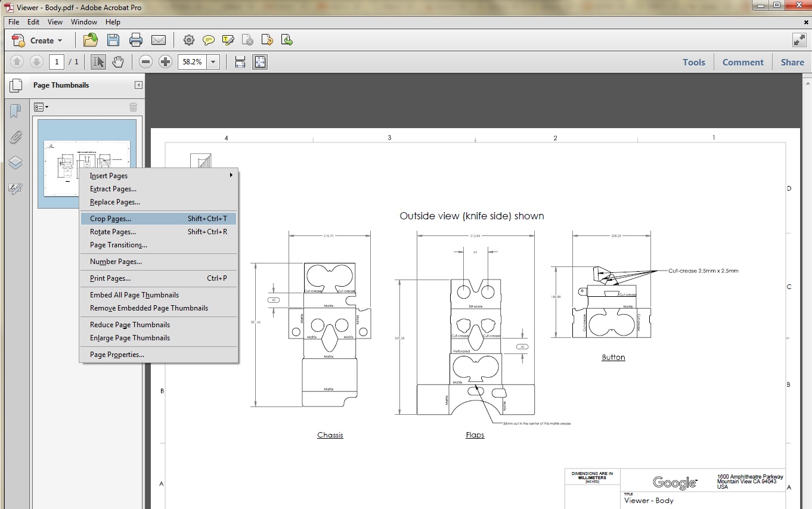Enable scrolling fit-width page view
Image resolution: width=812 pixels, height=509 pixels.
pyautogui.click(x=240, y=61)
